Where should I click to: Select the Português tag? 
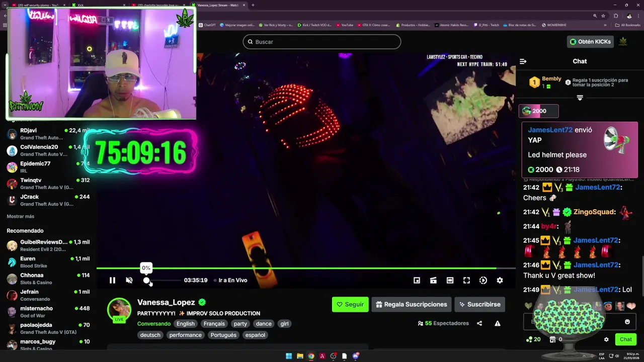pyautogui.click(x=223, y=335)
